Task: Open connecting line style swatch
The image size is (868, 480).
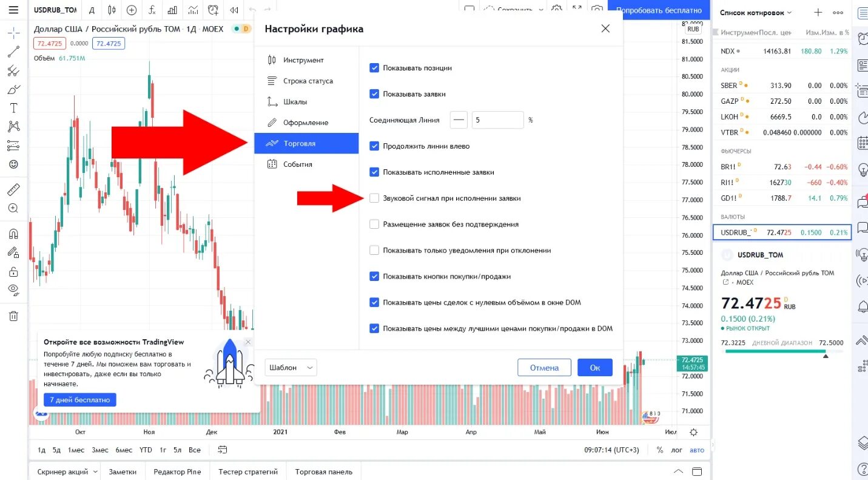Action: [459, 120]
